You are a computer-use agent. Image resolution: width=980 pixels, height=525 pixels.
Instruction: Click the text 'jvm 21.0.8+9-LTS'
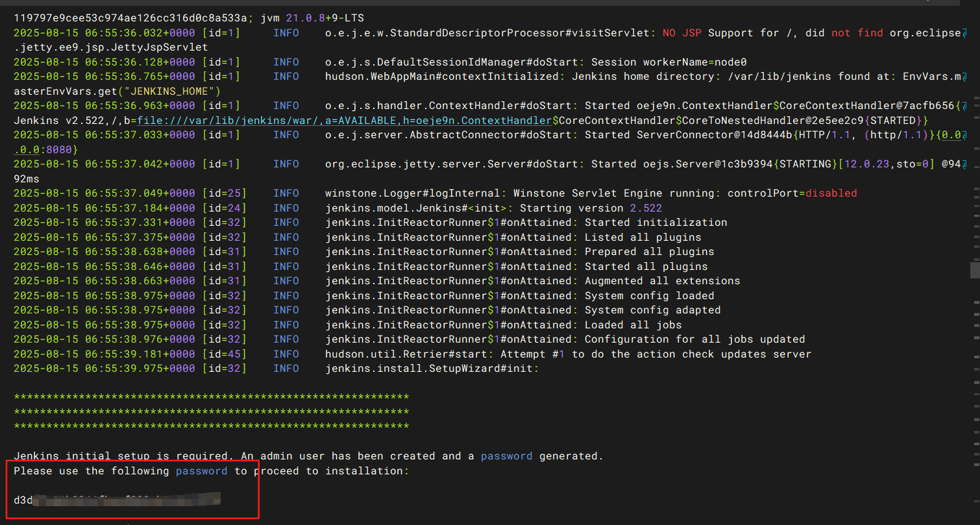coord(313,18)
